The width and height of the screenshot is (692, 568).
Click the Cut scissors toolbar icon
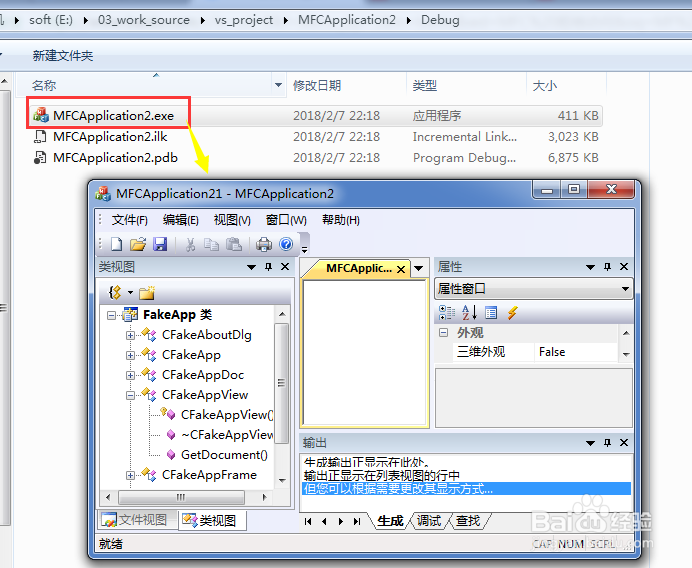[190, 244]
